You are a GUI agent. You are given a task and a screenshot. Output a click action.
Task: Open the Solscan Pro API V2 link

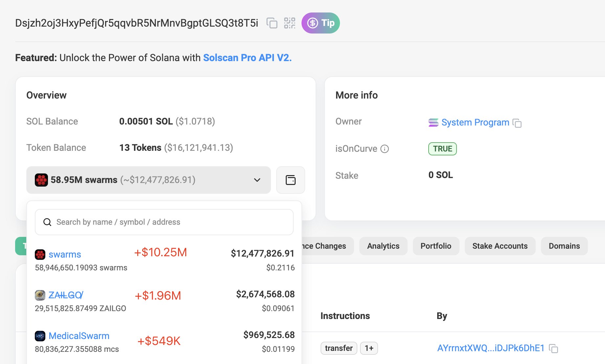(247, 57)
